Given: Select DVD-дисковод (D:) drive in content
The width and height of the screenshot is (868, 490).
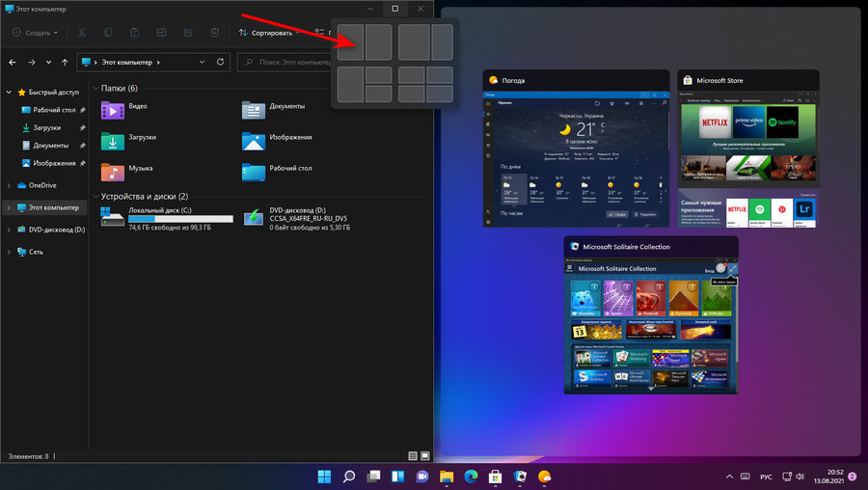Looking at the screenshot, I should tap(297, 219).
